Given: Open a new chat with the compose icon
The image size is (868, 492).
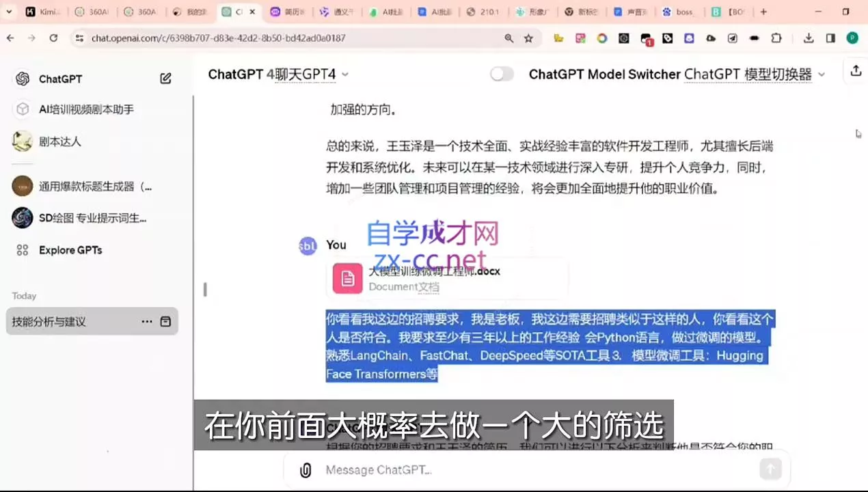Looking at the screenshot, I should click(x=165, y=79).
